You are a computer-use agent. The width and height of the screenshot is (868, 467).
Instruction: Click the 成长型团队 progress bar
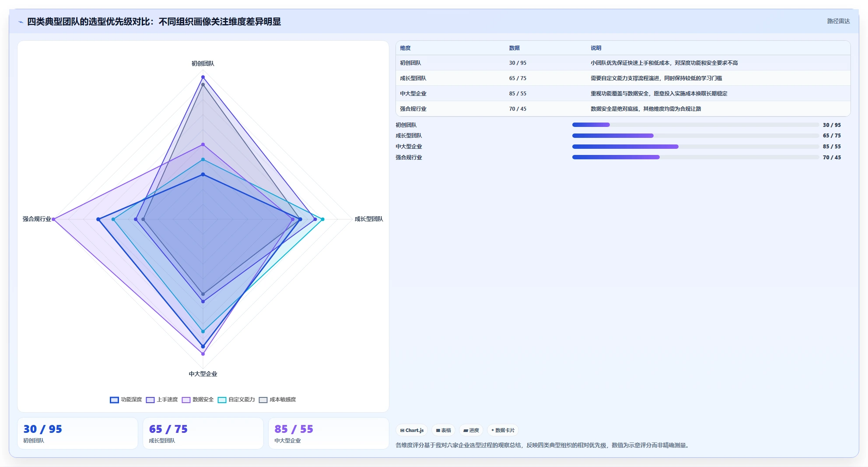[696, 136]
